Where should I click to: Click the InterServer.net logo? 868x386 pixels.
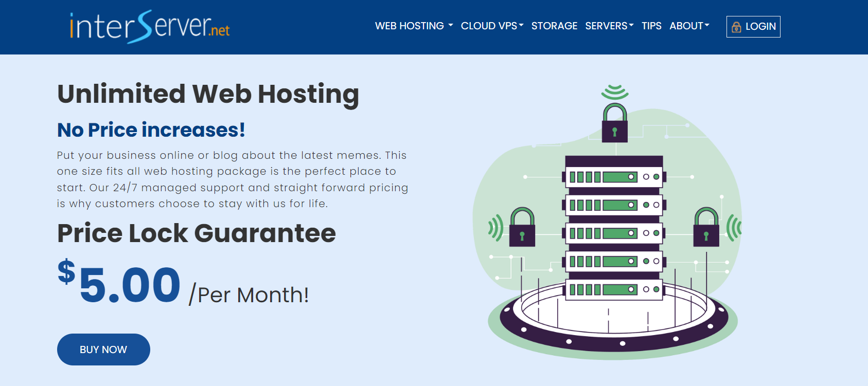[x=150, y=27]
